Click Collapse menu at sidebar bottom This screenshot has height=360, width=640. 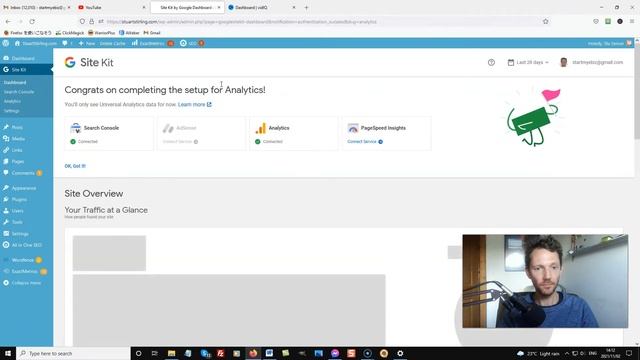(x=27, y=283)
